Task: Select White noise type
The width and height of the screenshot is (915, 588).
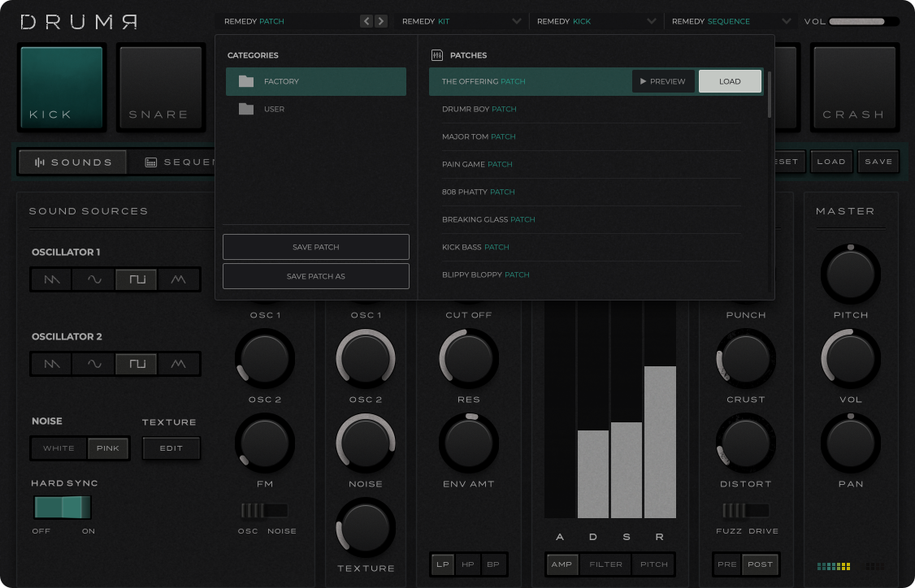Action: click(x=59, y=448)
